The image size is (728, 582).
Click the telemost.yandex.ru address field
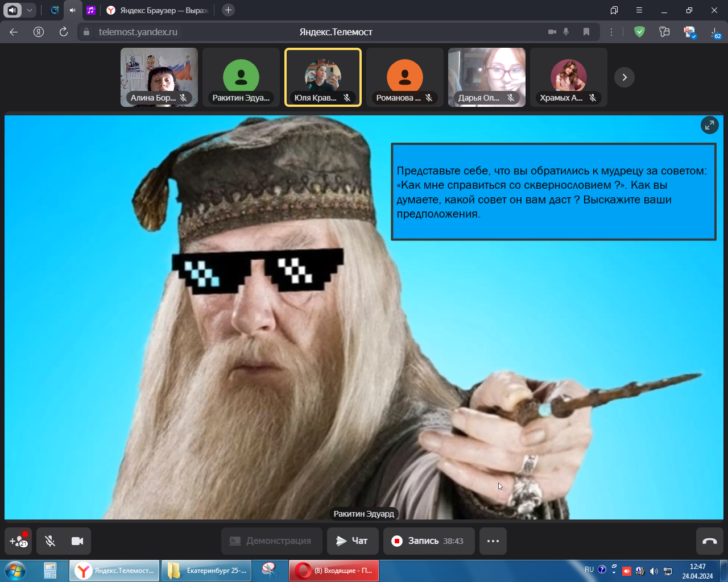point(138,32)
